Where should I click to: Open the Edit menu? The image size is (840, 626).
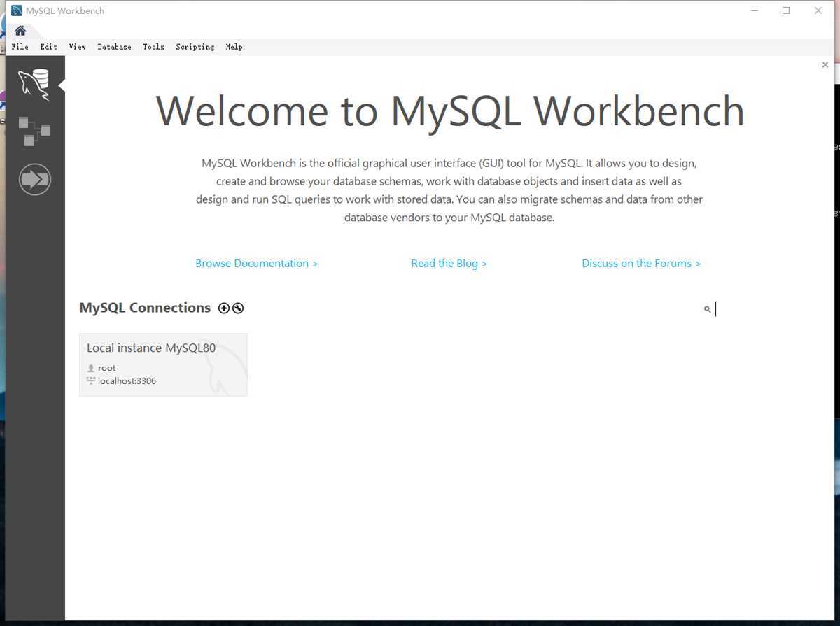pyautogui.click(x=48, y=47)
